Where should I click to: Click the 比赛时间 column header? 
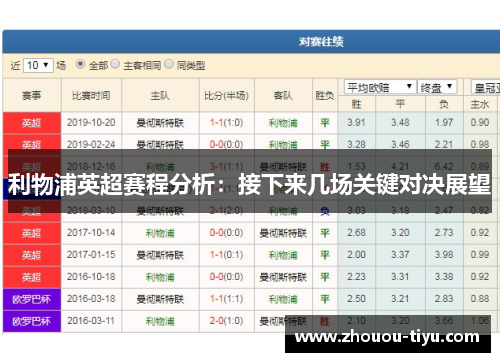[x=91, y=96]
